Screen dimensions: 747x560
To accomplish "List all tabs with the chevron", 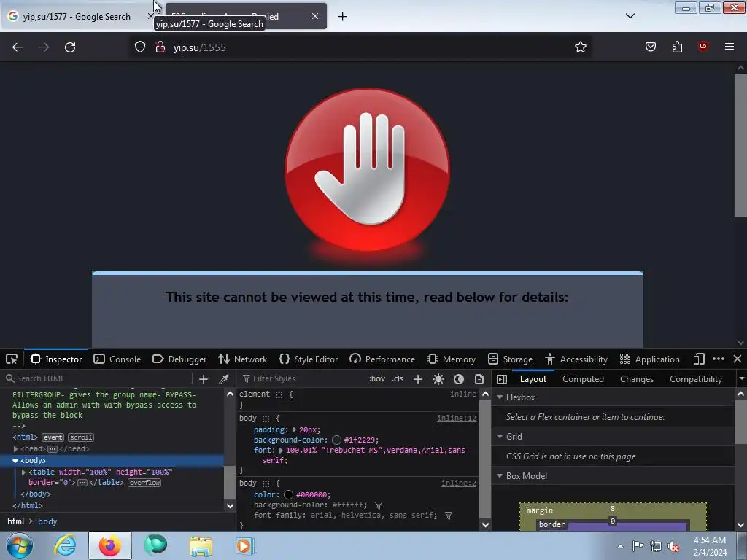I will 630,16.
